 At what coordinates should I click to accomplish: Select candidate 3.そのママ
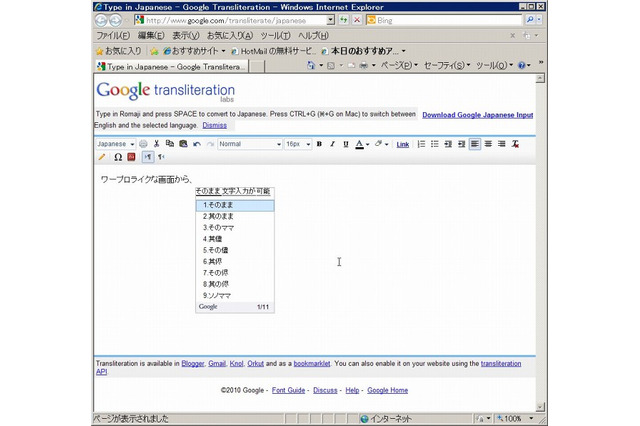point(235,228)
